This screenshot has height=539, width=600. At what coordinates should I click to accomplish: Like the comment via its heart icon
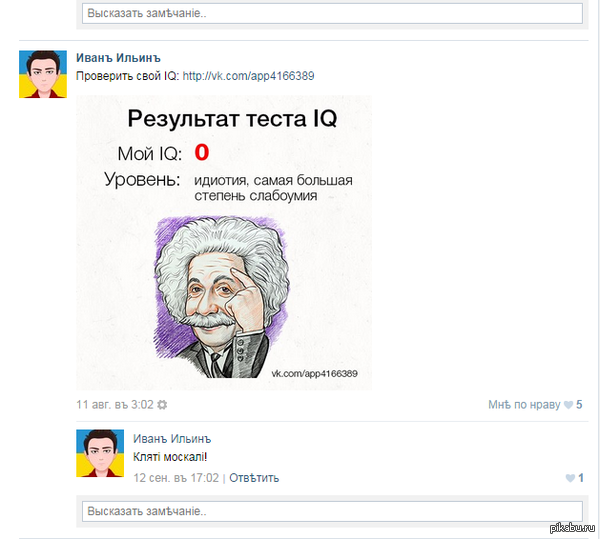point(570,478)
